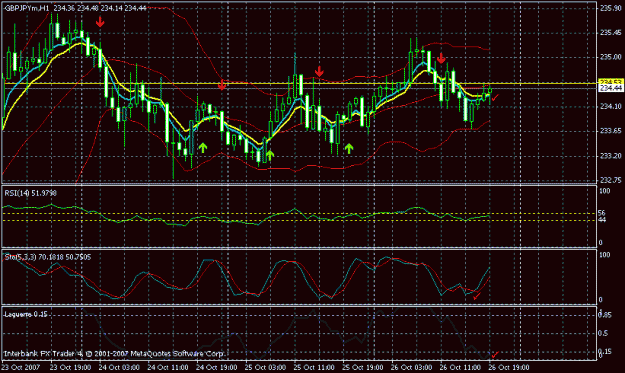The width and height of the screenshot is (625, 373).
Task: Click the yellow 234.52 price tag
Action: point(611,82)
